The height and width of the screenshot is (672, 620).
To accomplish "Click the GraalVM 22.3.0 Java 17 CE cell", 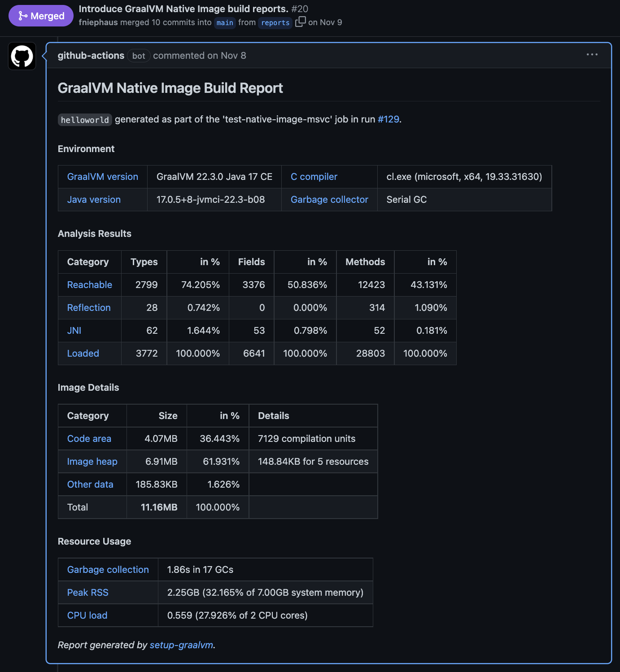I will [214, 177].
